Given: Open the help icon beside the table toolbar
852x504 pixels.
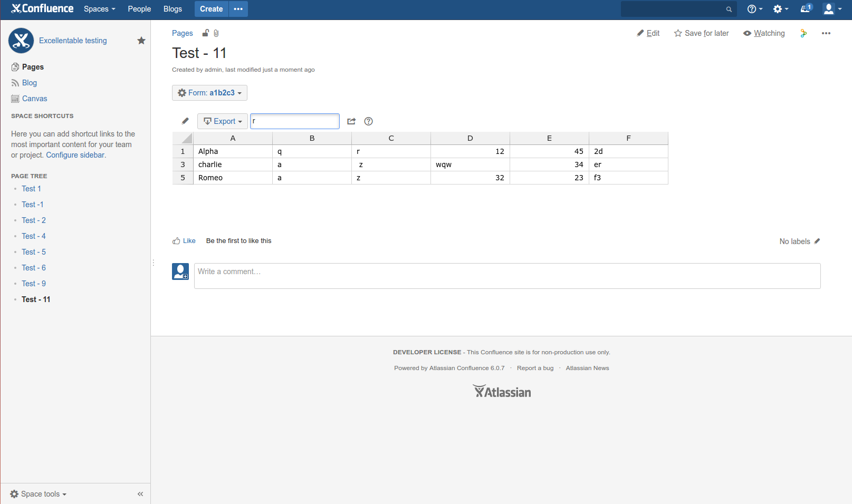Looking at the screenshot, I should click(368, 121).
